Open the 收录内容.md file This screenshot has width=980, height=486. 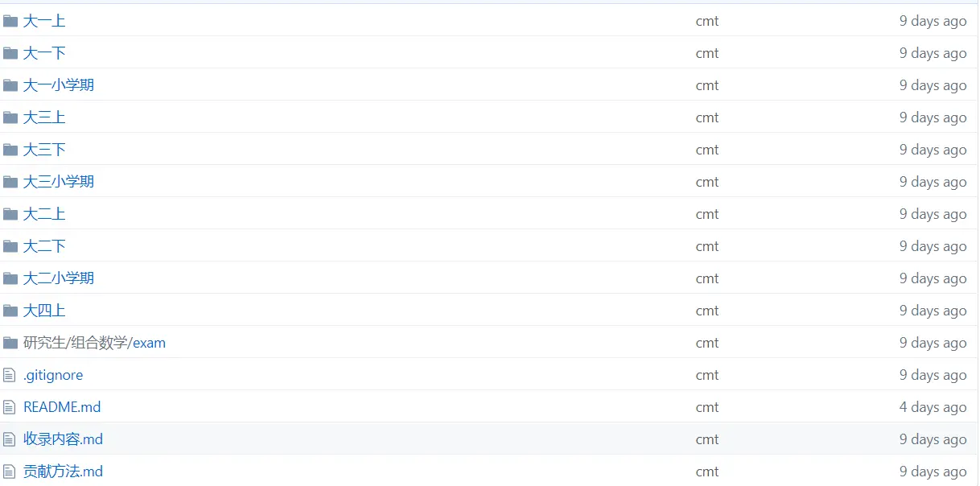pos(63,439)
